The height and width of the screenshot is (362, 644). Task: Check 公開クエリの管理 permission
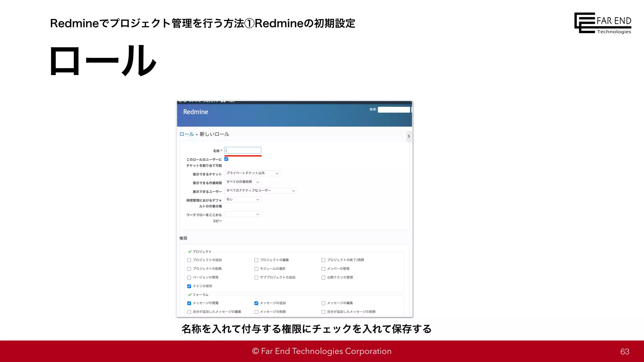click(323, 278)
